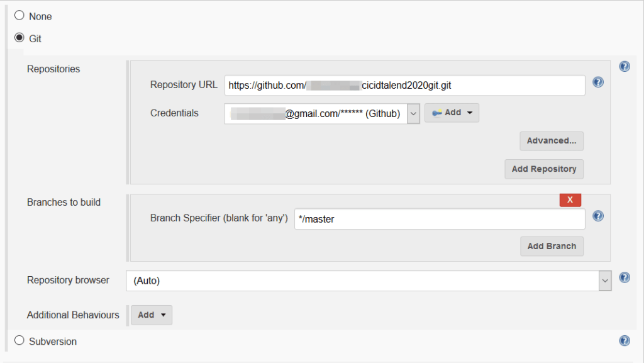Click the Add Repository button
The image size is (644, 363).
pyautogui.click(x=543, y=169)
